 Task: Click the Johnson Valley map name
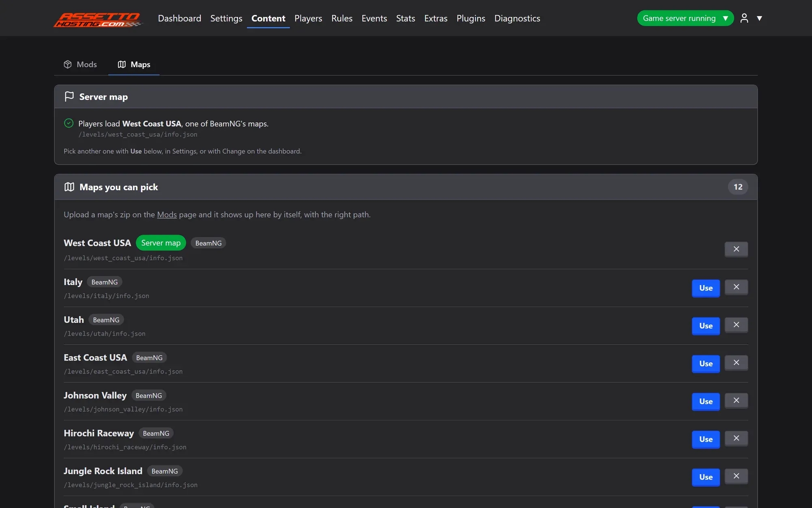[95, 395]
